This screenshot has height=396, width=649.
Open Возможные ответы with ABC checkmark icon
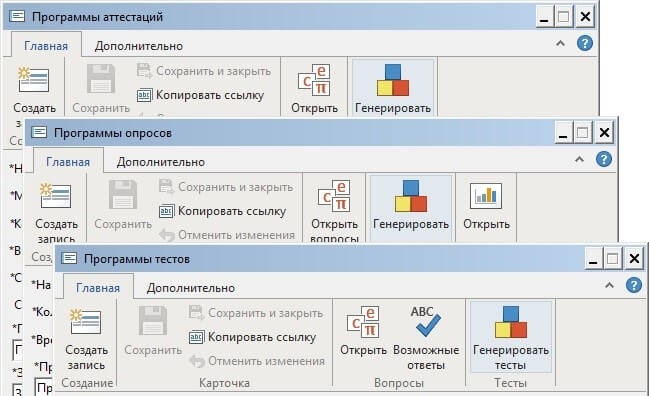pos(426,338)
